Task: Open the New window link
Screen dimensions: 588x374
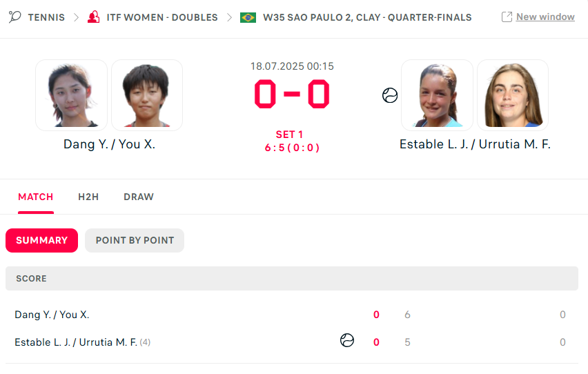Action: coord(545,17)
